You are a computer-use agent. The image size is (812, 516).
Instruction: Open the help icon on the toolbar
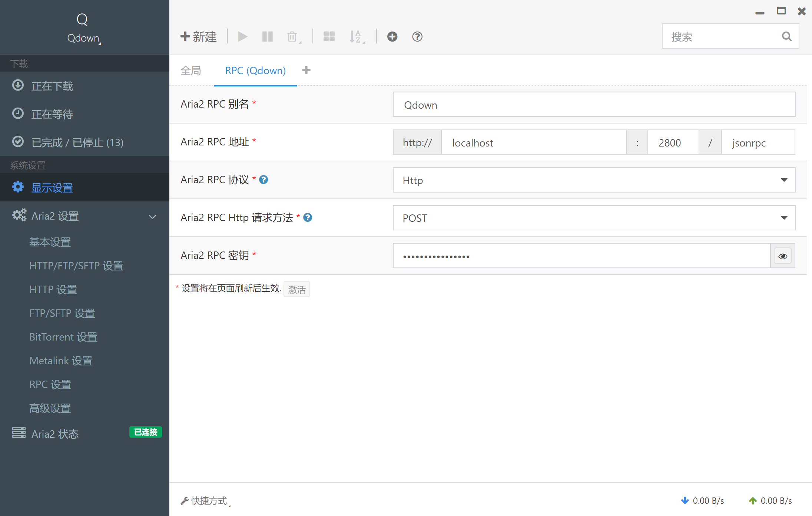tap(417, 36)
